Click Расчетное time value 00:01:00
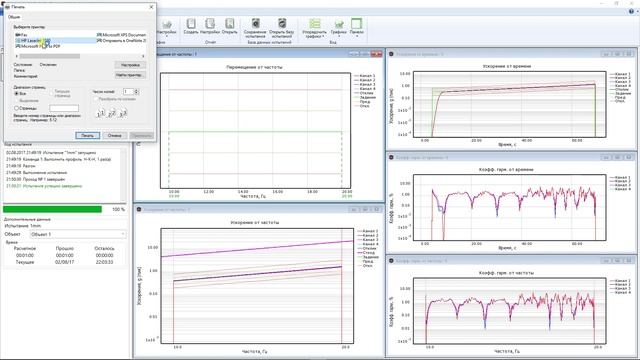The height and width of the screenshot is (360, 640). point(25,256)
